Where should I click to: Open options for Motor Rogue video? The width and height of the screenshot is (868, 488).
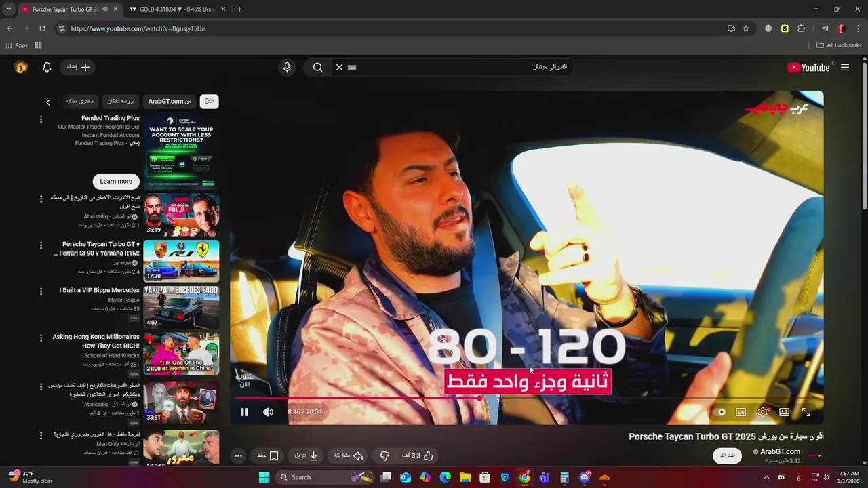(x=41, y=291)
